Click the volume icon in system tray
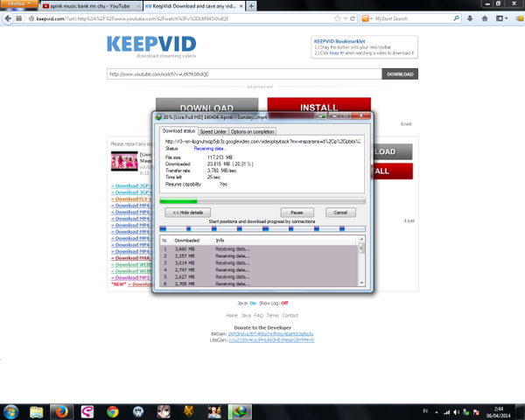Viewport: 525px width, 420px height. (x=457, y=412)
